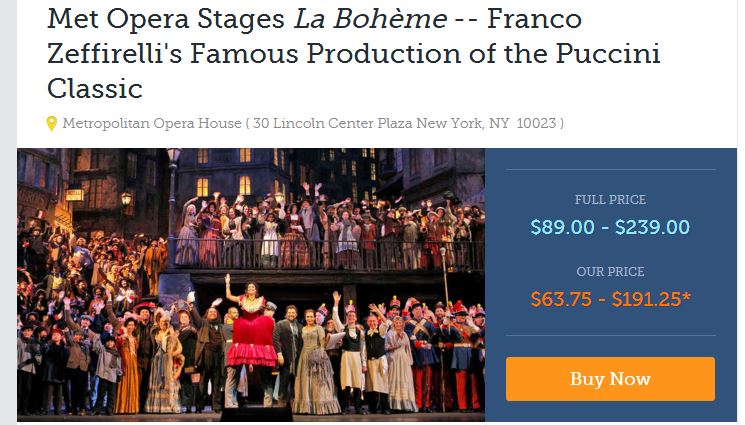Click the word Classic in the heading

pos(95,88)
